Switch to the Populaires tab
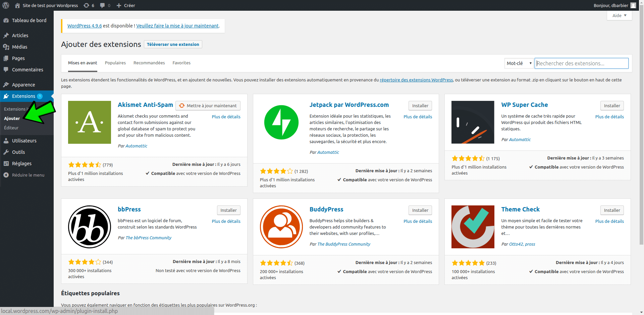This screenshot has width=644, height=315. 115,63
